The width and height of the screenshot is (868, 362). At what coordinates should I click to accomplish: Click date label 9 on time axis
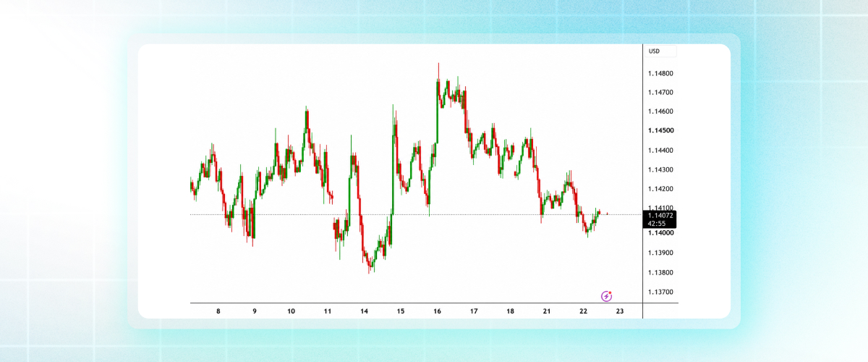[x=255, y=311]
